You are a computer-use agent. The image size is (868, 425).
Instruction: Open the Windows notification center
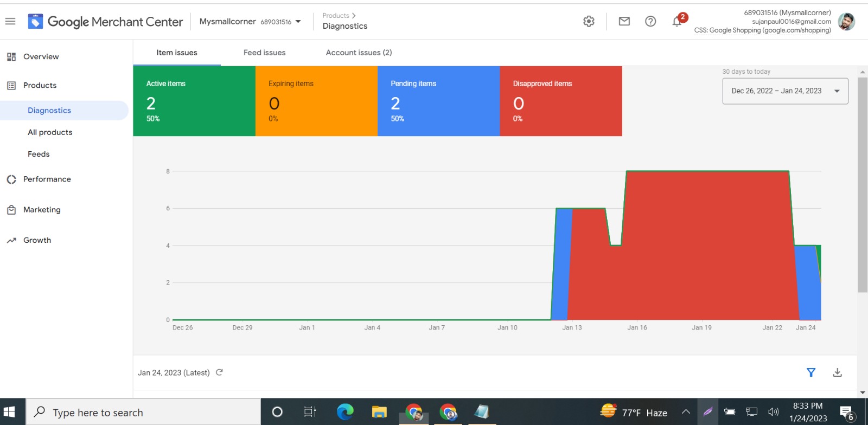(x=848, y=414)
